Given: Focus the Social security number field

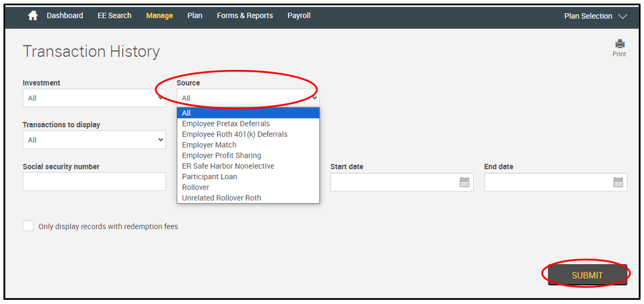Looking at the screenshot, I should 94,182.
